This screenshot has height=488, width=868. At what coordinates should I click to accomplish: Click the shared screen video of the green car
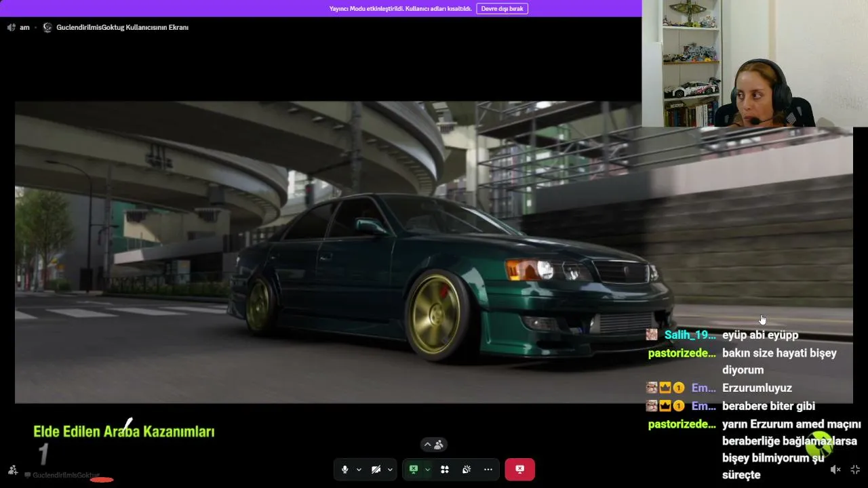point(434,252)
